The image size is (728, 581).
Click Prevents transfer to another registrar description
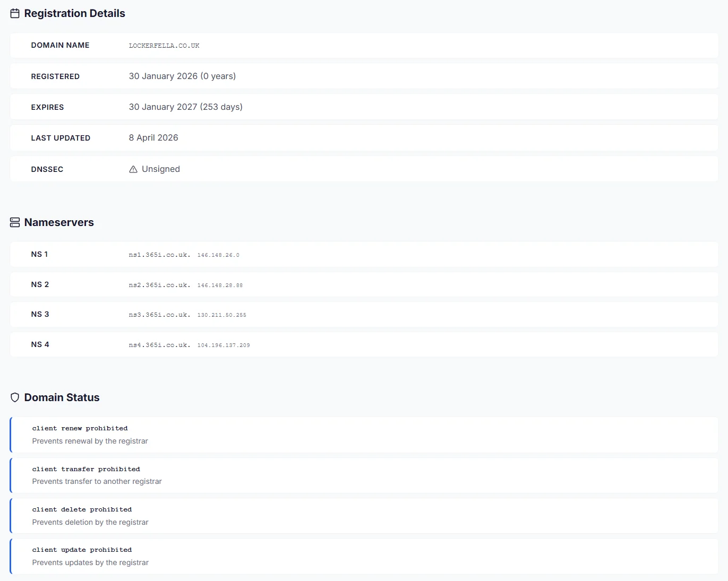[x=97, y=481]
